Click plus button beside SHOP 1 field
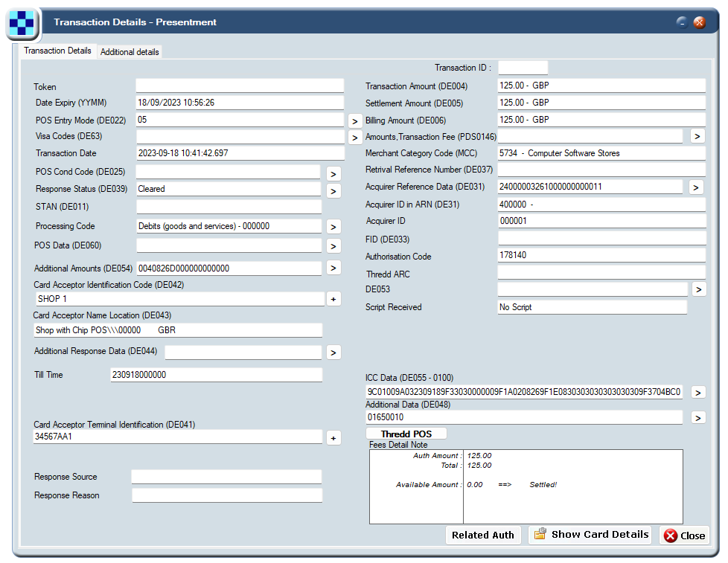Screen dimensions: 728x563 pyautogui.click(x=333, y=299)
